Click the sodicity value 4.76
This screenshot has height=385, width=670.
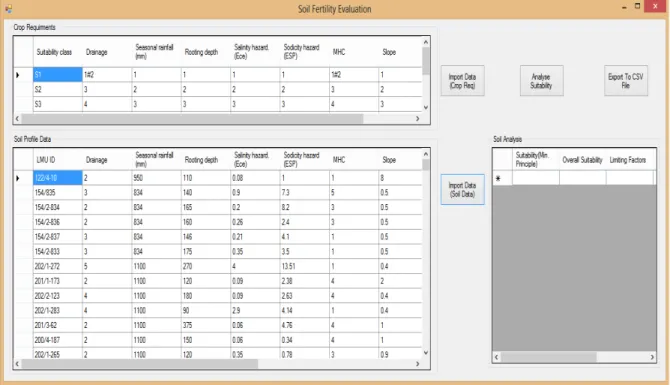coord(304,325)
